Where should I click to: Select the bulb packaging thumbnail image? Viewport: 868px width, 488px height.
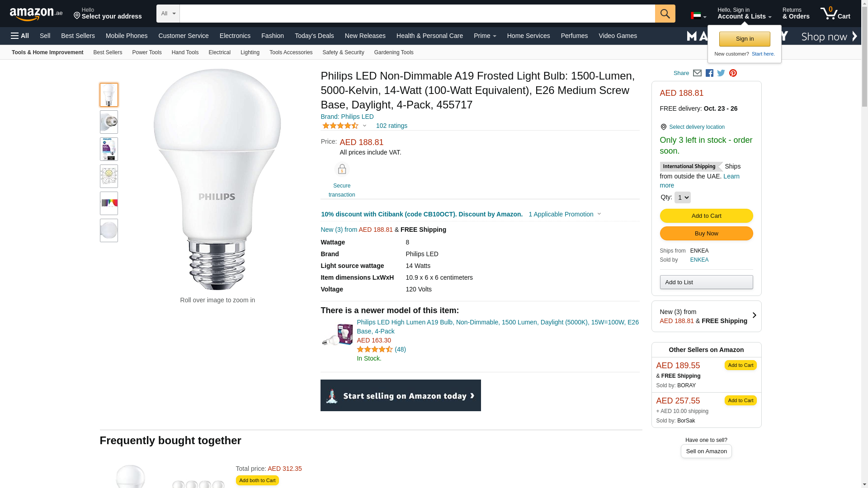point(109,149)
